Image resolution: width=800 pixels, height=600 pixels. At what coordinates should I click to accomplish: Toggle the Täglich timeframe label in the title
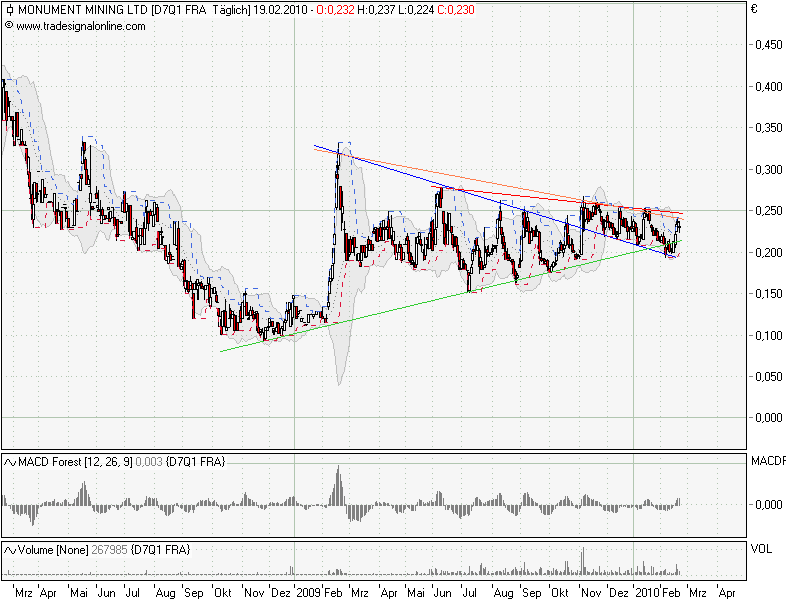point(231,10)
